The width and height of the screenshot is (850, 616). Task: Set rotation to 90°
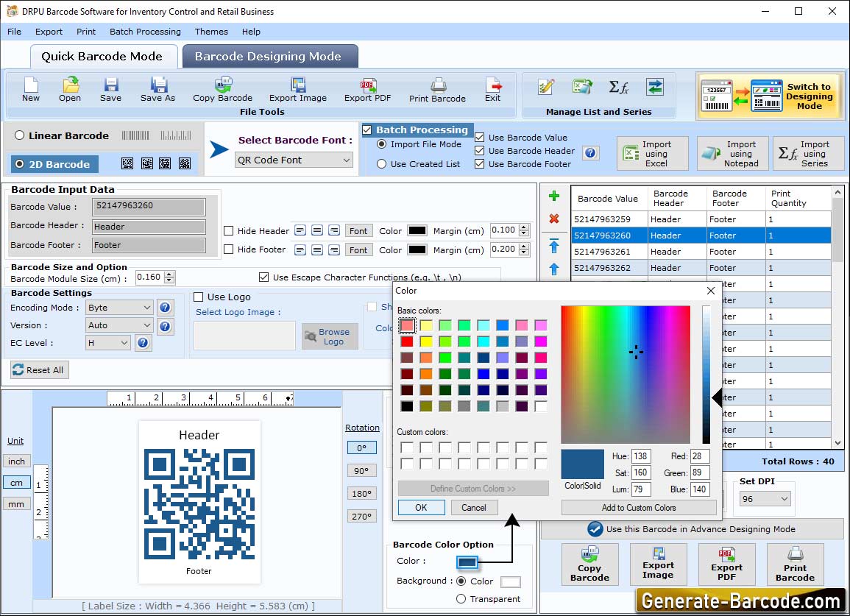pos(361,471)
